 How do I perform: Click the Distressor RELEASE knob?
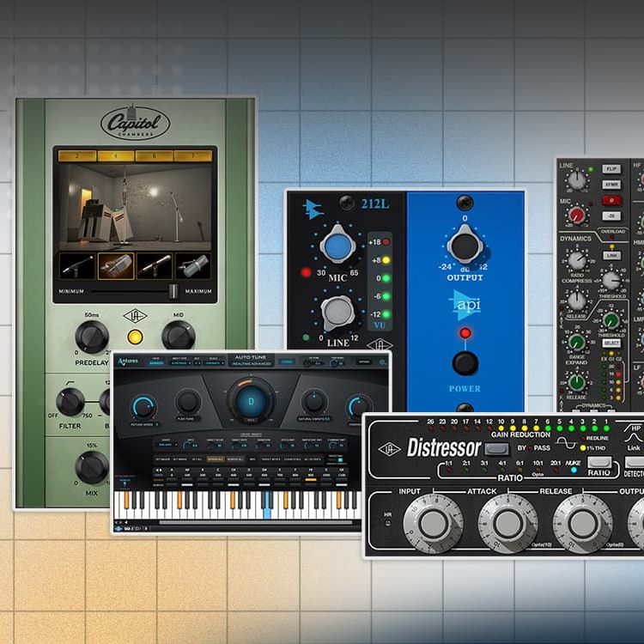tap(582, 524)
